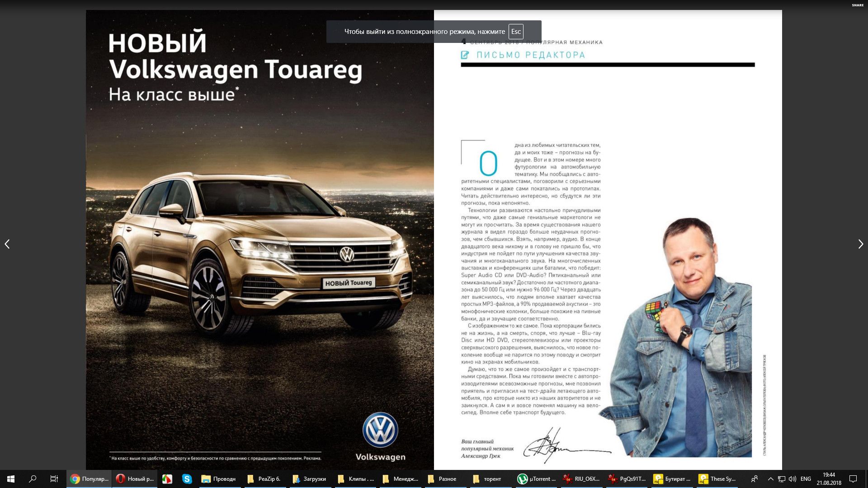Click the Volkswagen logo in the ad
This screenshot has width=868, height=488.
click(380, 431)
